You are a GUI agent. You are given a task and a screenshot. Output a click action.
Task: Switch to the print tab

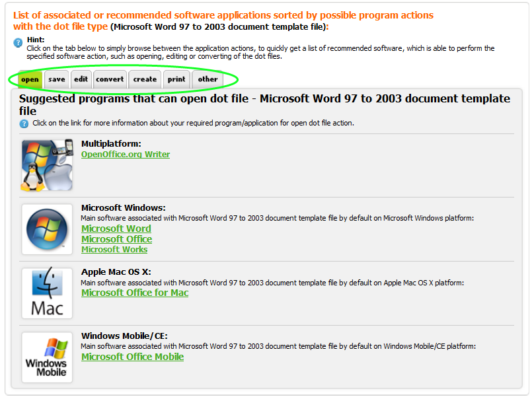click(x=176, y=79)
